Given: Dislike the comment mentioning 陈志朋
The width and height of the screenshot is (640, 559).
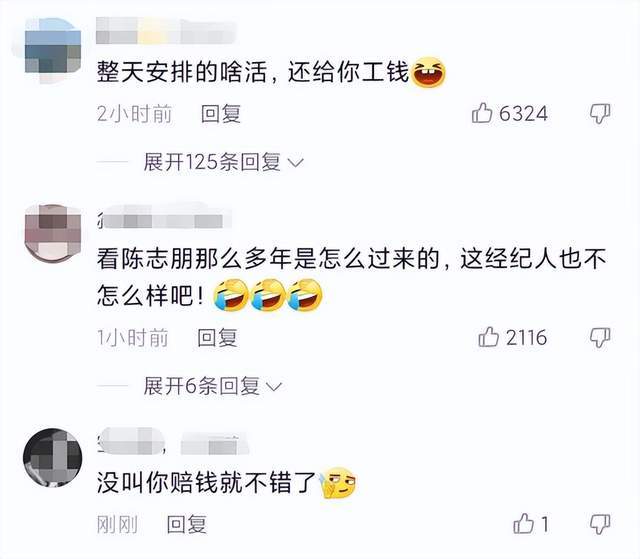Looking at the screenshot, I should point(600,337).
